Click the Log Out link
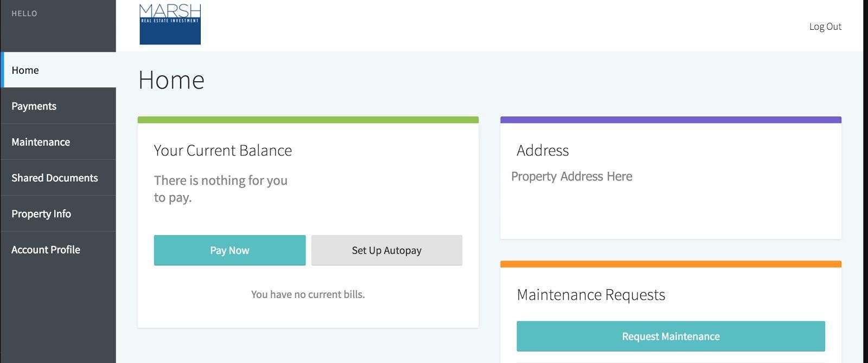Screen dimensions: 868x363 [x=825, y=25]
